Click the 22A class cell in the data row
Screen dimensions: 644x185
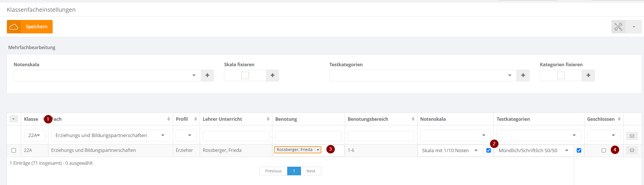28,150
